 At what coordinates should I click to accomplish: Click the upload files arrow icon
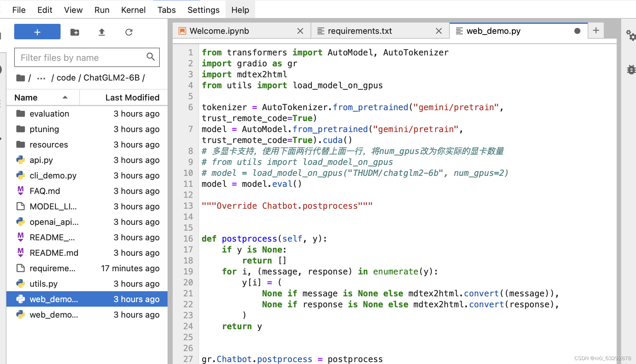(102, 32)
